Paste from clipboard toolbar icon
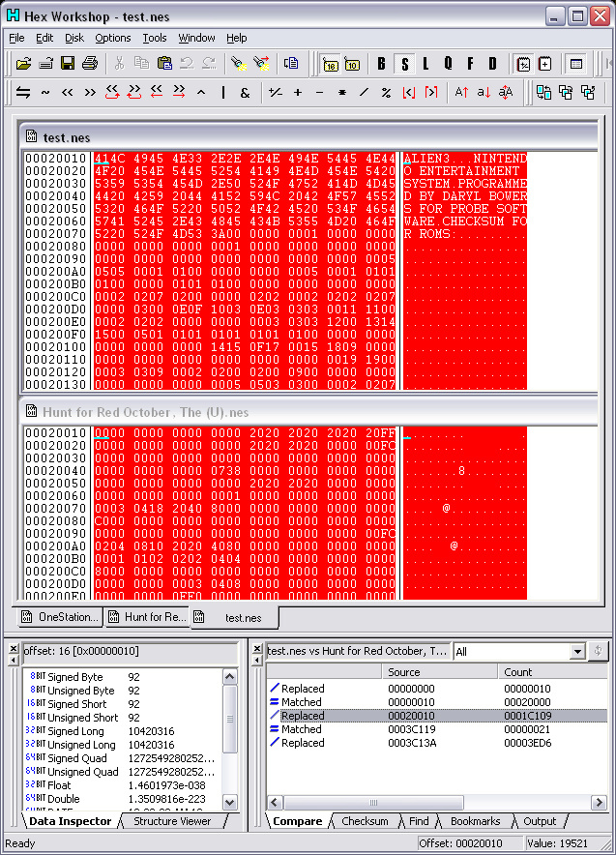Viewport: 616px width, 855px height. click(x=164, y=65)
